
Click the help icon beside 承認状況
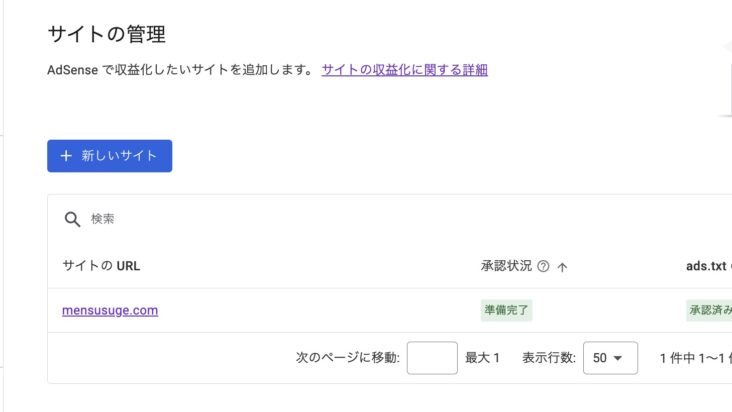pyautogui.click(x=543, y=267)
